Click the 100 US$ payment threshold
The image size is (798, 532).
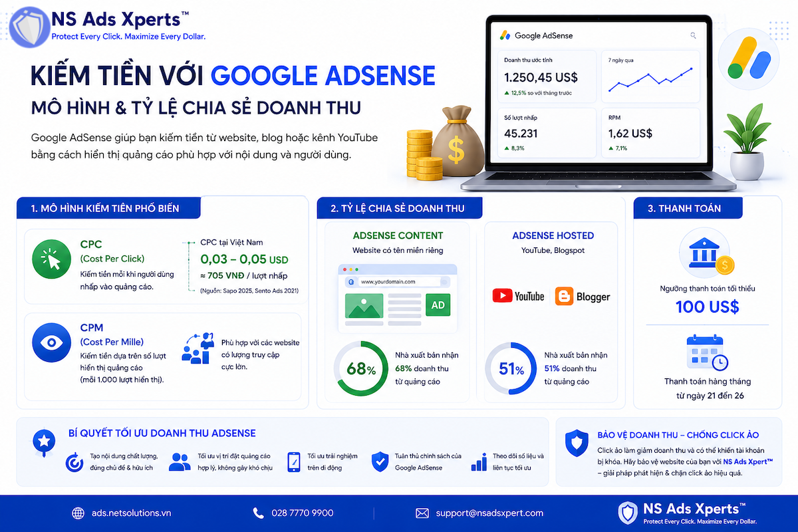point(707,307)
